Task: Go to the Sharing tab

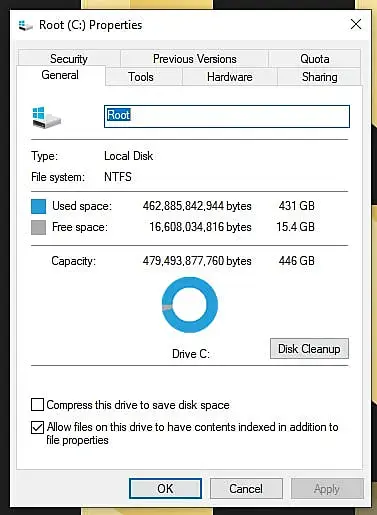Action: [x=319, y=77]
